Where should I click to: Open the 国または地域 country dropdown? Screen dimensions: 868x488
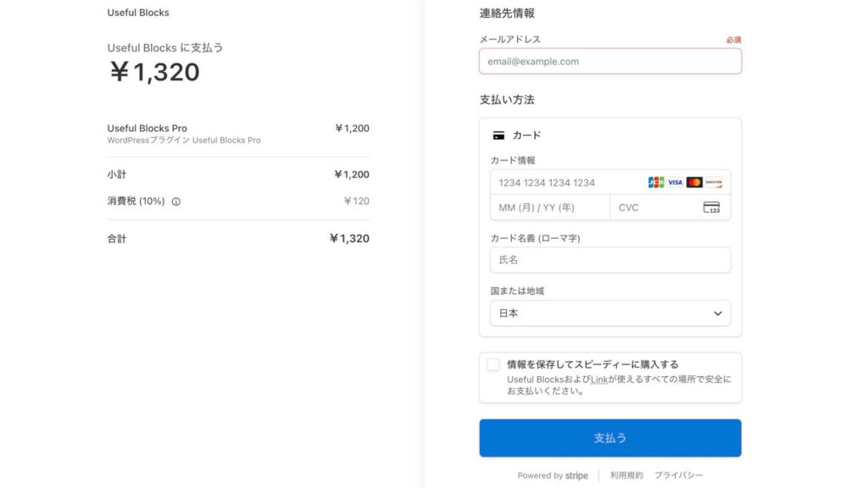coord(609,313)
